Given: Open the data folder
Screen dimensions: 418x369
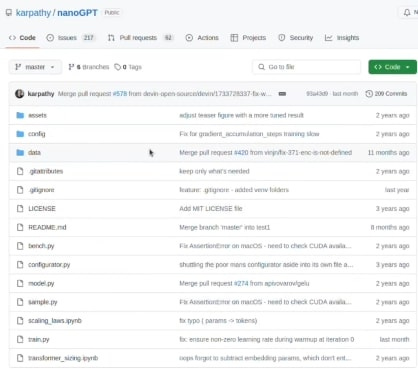Looking at the screenshot, I should [x=34, y=153].
